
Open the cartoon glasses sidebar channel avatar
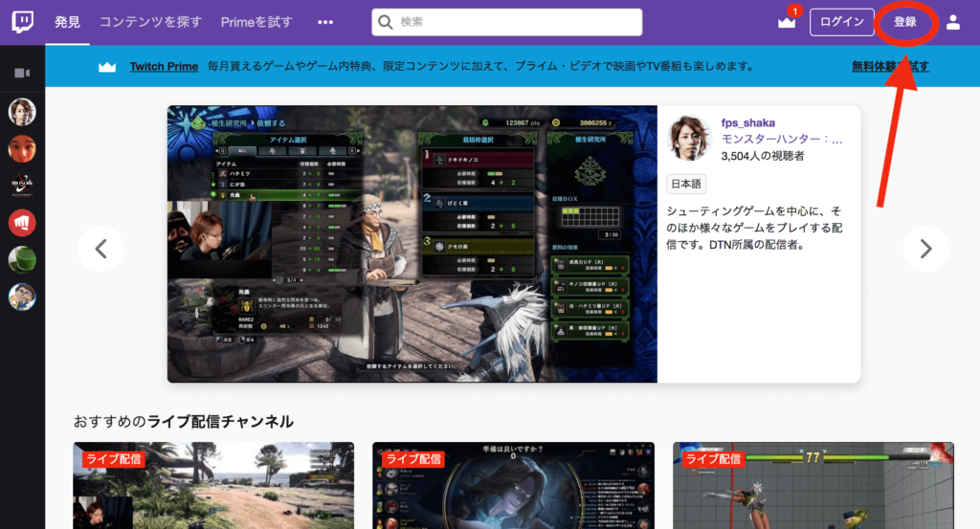tap(22, 297)
